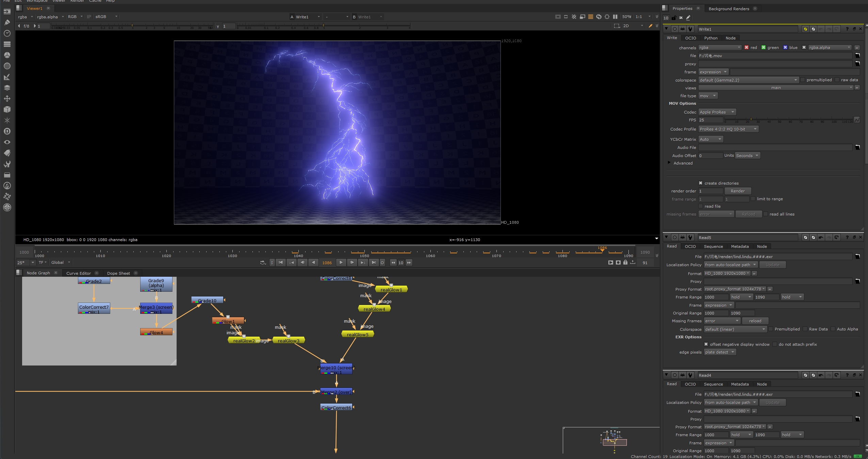Open the Draw nodes (pencil) menu
The width and height of the screenshot is (868, 459).
coord(7,22)
